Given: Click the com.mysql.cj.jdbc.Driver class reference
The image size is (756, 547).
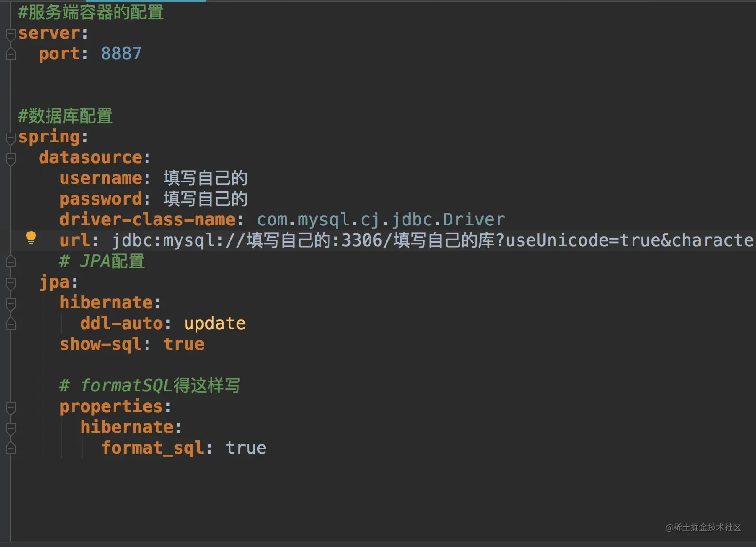Looking at the screenshot, I should click(381, 220).
